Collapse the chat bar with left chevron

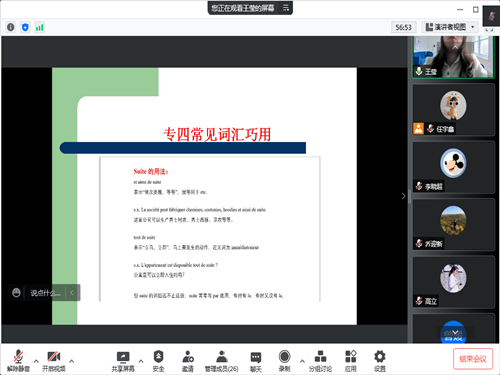[x=72, y=293]
